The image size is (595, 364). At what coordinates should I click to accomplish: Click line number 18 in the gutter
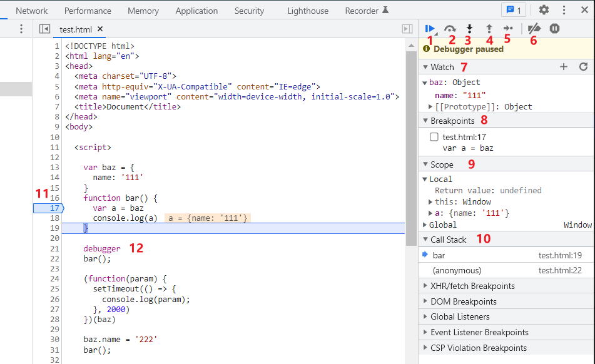(54, 218)
